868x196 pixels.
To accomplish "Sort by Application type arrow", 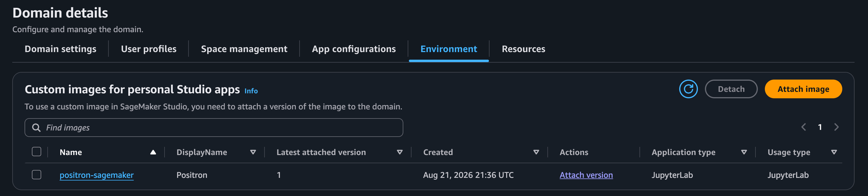I will coord(744,152).
